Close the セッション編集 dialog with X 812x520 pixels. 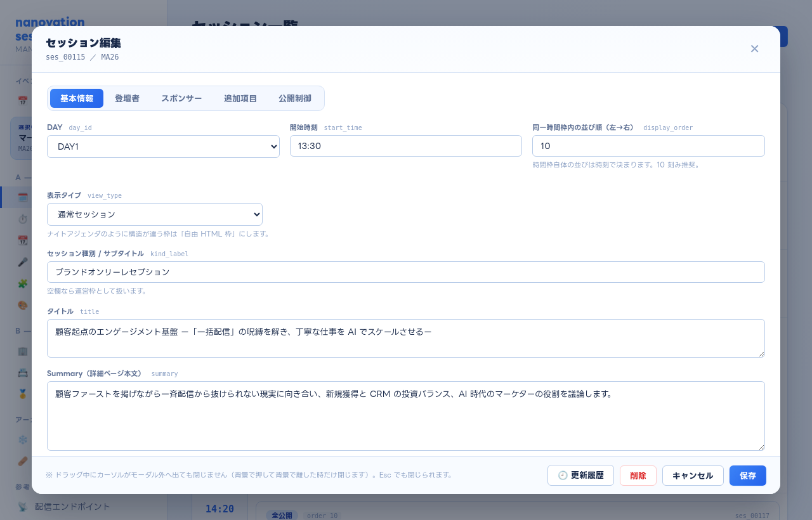pyautogui.click(x=754, y=49)
